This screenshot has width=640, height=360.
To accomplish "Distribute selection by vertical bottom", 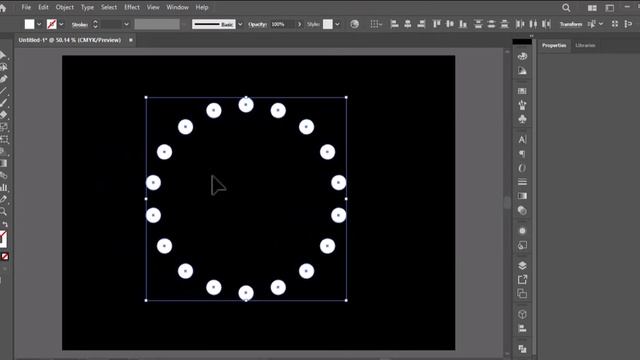I will coord(504,24).
